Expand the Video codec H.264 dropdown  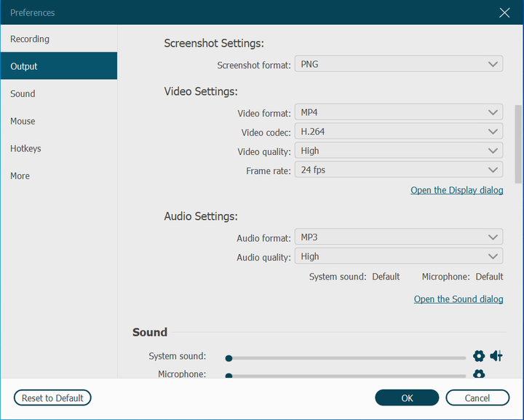tap(398, 132)
